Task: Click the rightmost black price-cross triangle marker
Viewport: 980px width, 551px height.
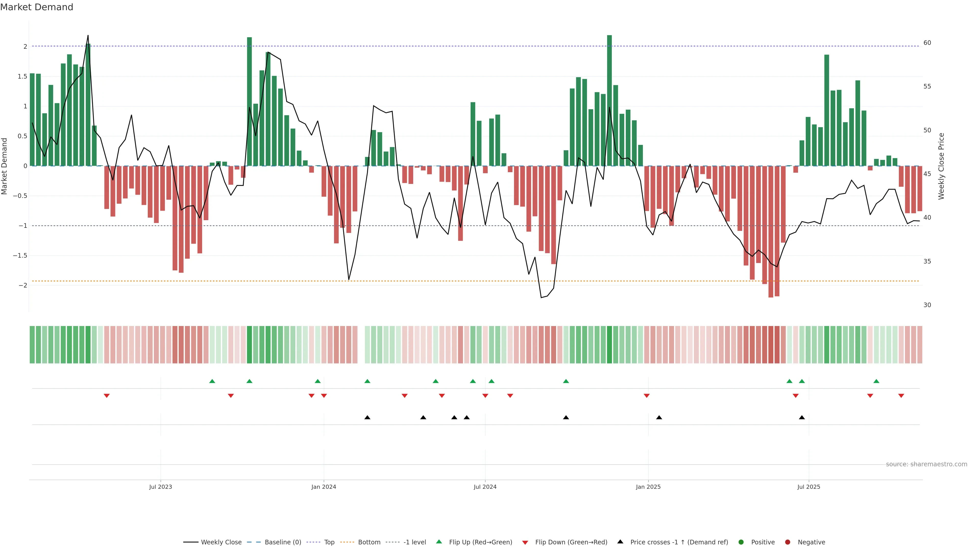Action: [x=802, y=417]
